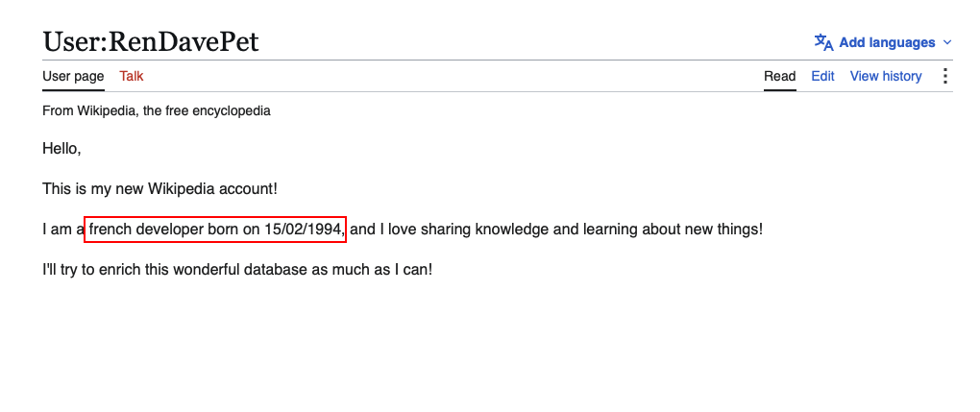The width and height of the screenshot is (980, 412).
Task: Open the Edit tab
Action: [x=822, y=76]
